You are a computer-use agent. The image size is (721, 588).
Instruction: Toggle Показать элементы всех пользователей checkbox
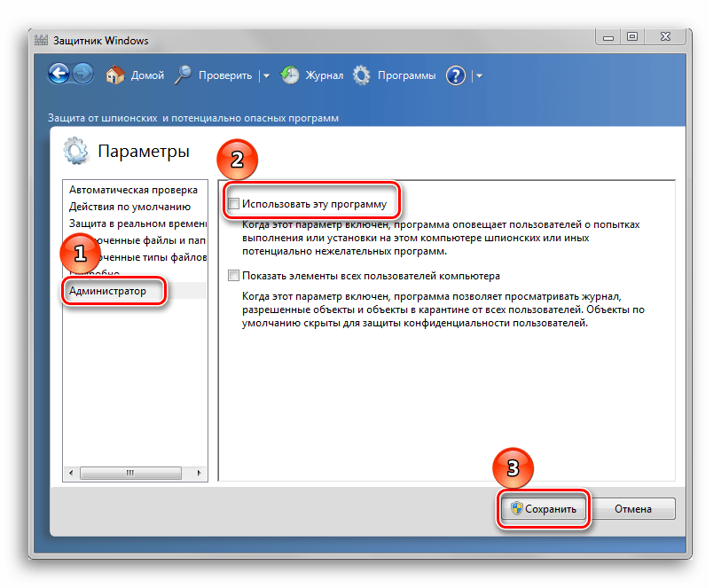pyautogui.click(x=233, y=276)
